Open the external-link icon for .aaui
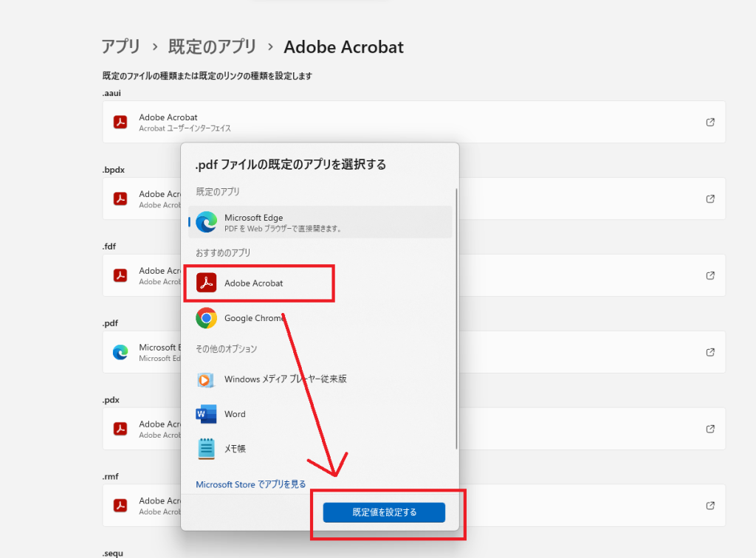756x558 pixels. tap(710, 122)
